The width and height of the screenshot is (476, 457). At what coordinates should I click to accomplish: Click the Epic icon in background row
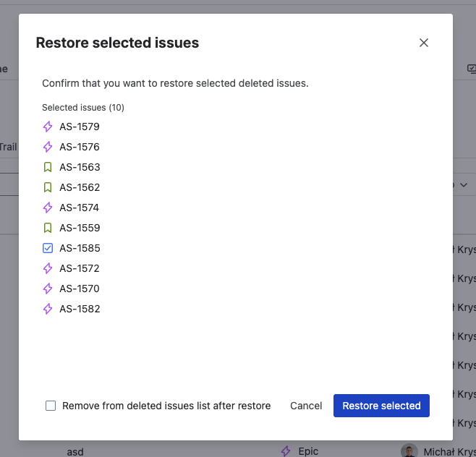tap(285, 451)
